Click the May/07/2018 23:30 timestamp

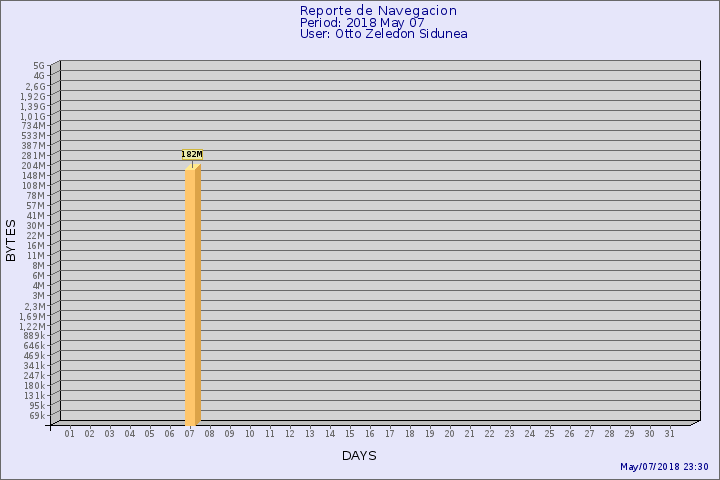click(x=664, y=467)
